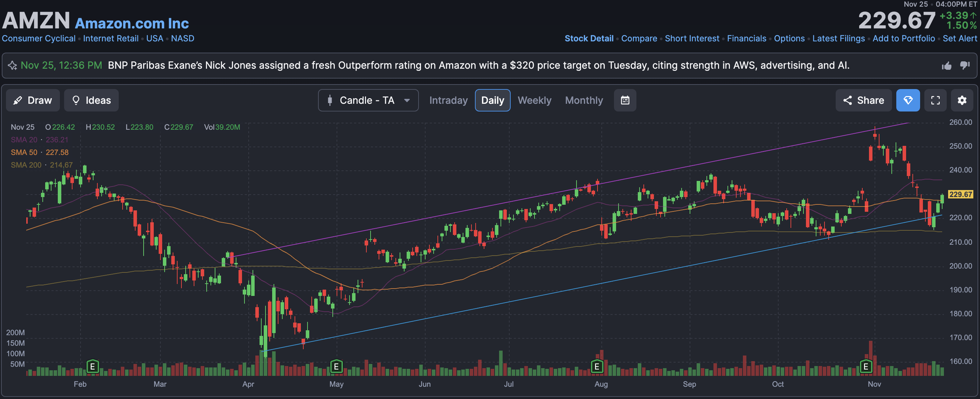Viewport: 980px width, 399px height.
Task: Click the blue diamond premium icon
Action: [908, 100]
